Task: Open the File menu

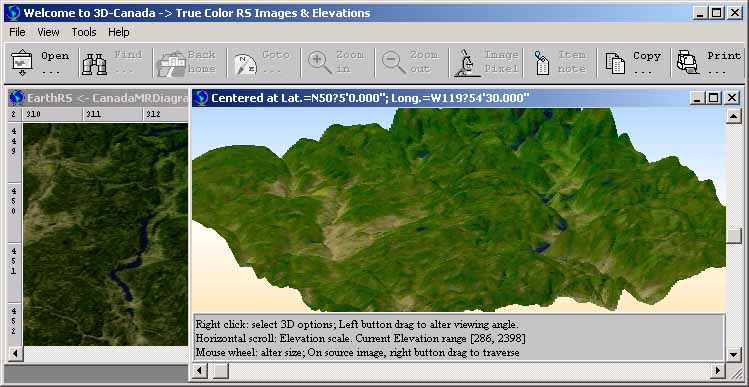Action: tap(17, 32)
